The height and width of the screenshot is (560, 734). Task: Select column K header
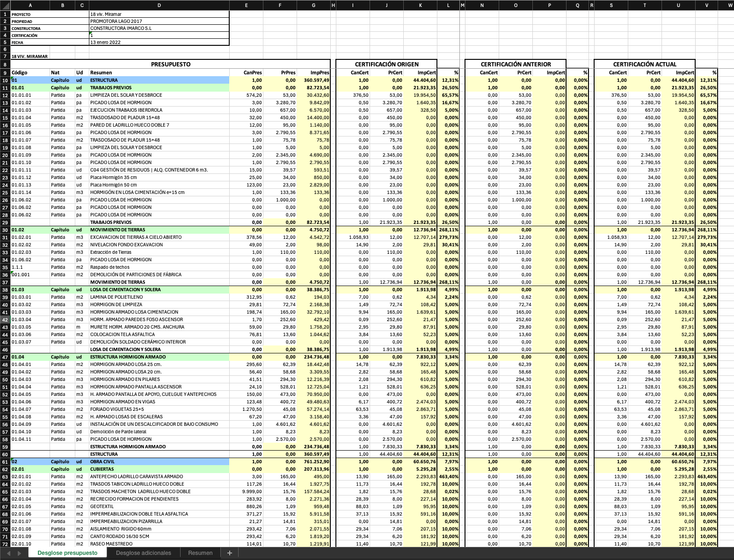(420, 5)
